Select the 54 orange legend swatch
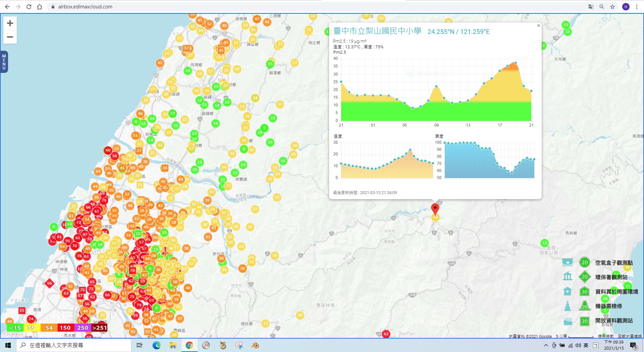 [x=49, y=328]
